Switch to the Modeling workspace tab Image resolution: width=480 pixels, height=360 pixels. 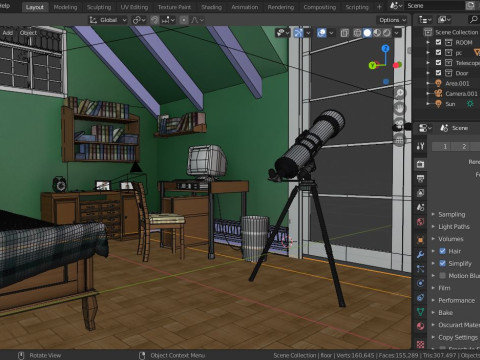pyautogui.click(x=65, y=7)
